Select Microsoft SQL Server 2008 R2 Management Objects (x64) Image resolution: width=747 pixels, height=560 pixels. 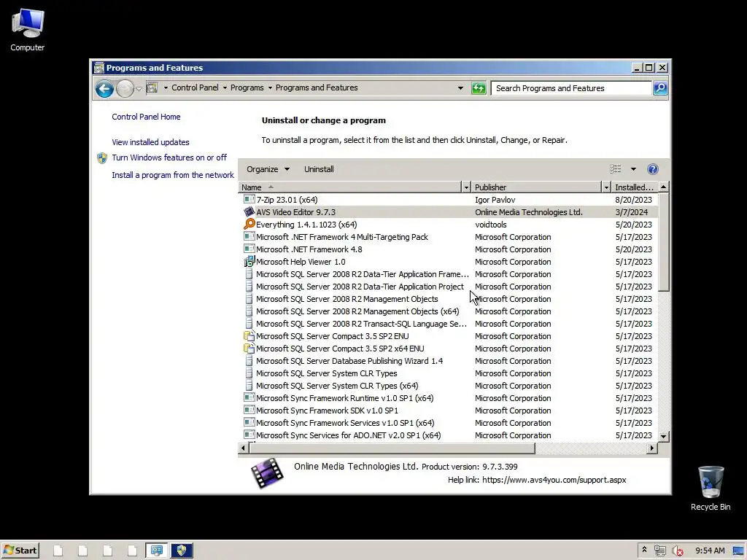pyautogui.click(x=357, y=311)
